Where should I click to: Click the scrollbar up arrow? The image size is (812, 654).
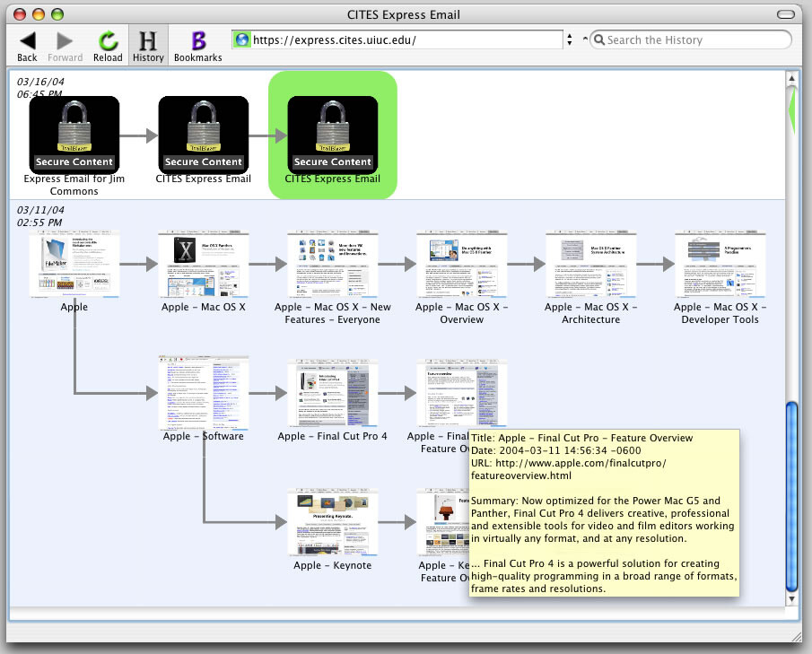pyautogui.click(x=791, y=78)
